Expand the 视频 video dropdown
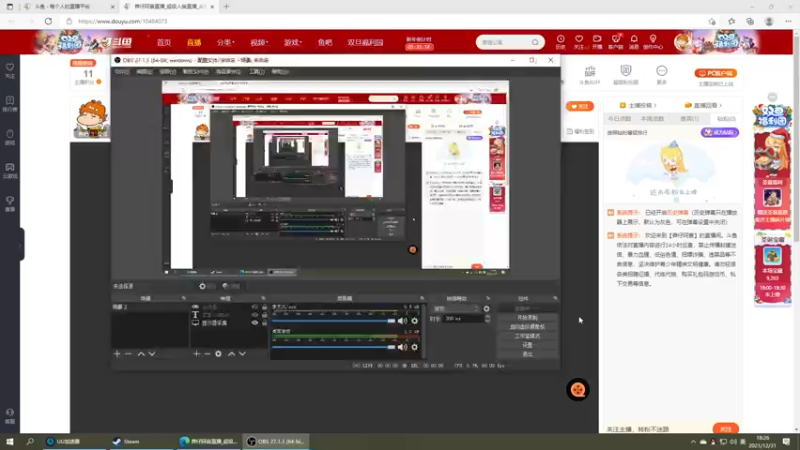This screenshot has height=450, width=800. tap(259, 42)
